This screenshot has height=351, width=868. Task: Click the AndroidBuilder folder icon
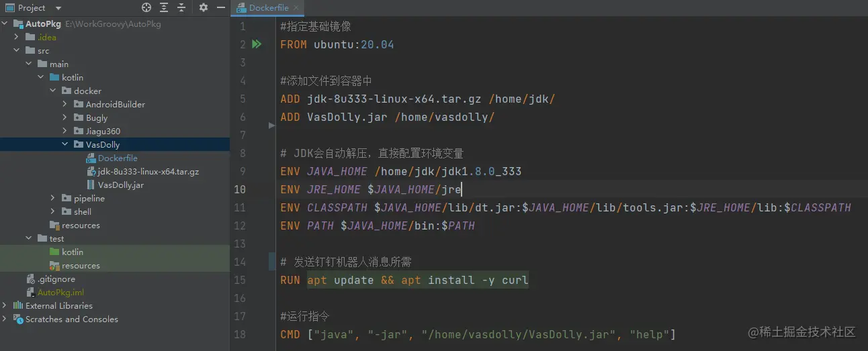(x=79, y=105)
